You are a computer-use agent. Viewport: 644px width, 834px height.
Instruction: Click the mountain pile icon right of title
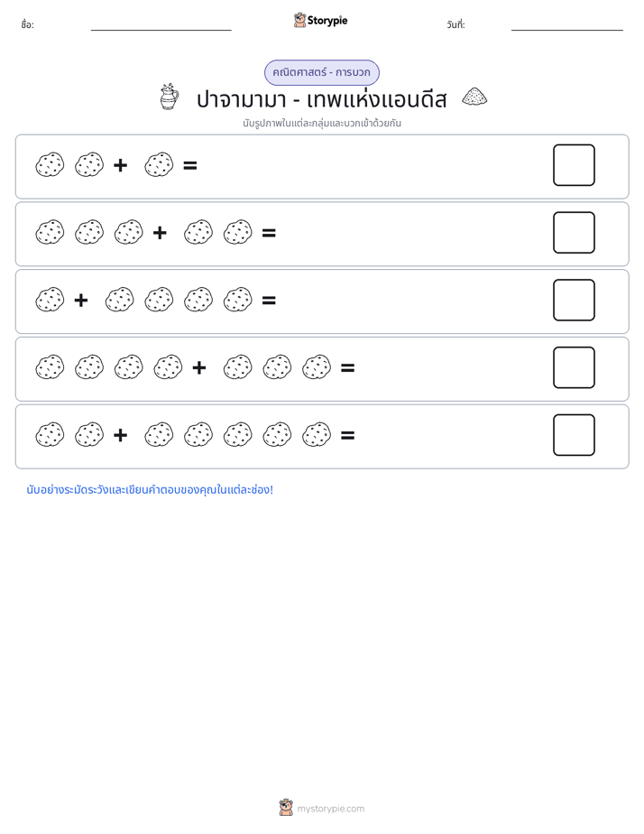click(x=474, y=97)
